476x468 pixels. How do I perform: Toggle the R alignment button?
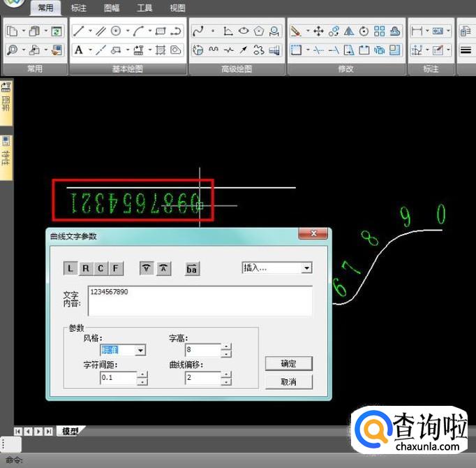[86, 268]
